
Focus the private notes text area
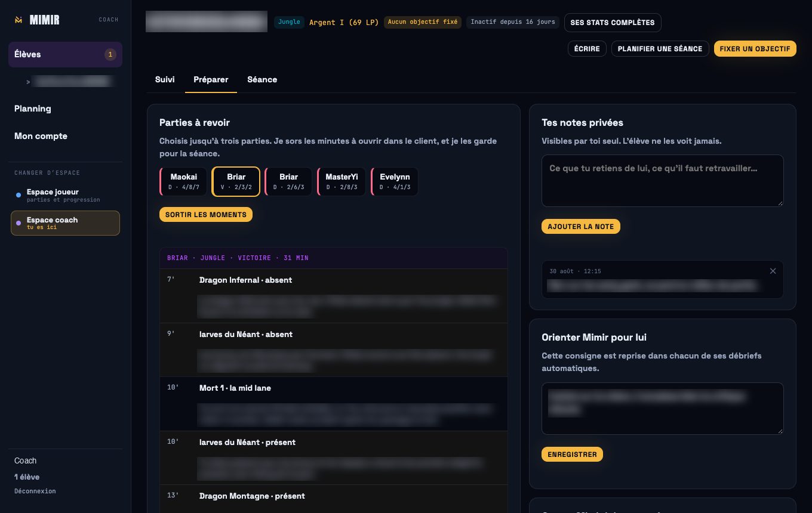(x=663, y=181)
